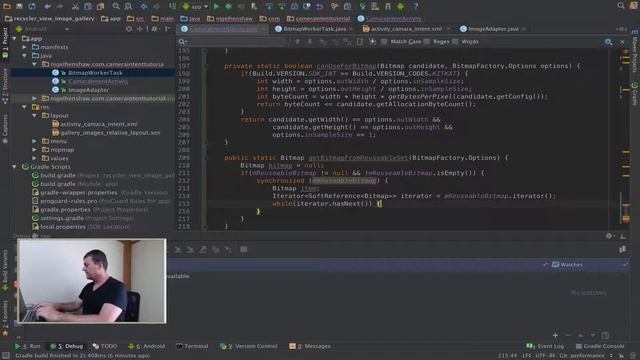
Task: Click the Open folder toolbar icon
Action: pos(7,6)
